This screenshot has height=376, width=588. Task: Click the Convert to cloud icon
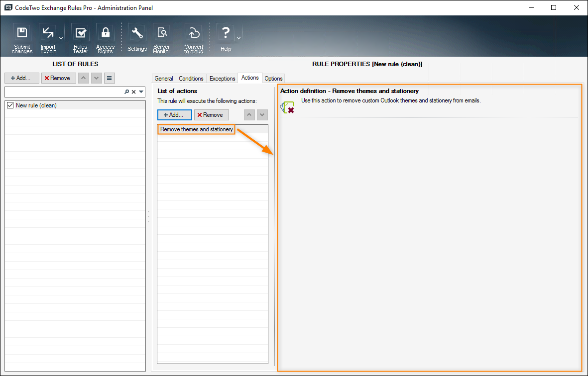[x=194, y=38]
